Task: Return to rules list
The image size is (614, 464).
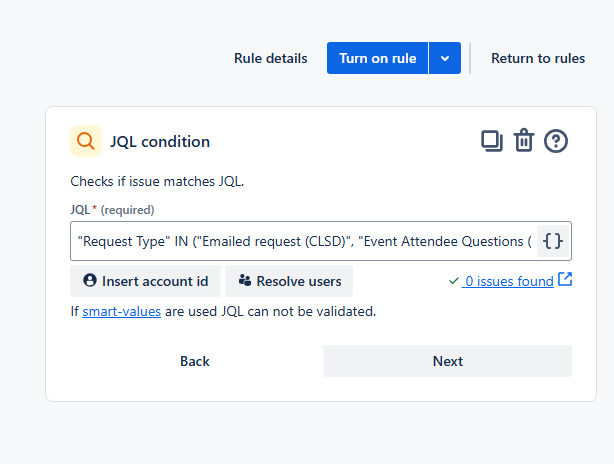Action: [538, 58]
